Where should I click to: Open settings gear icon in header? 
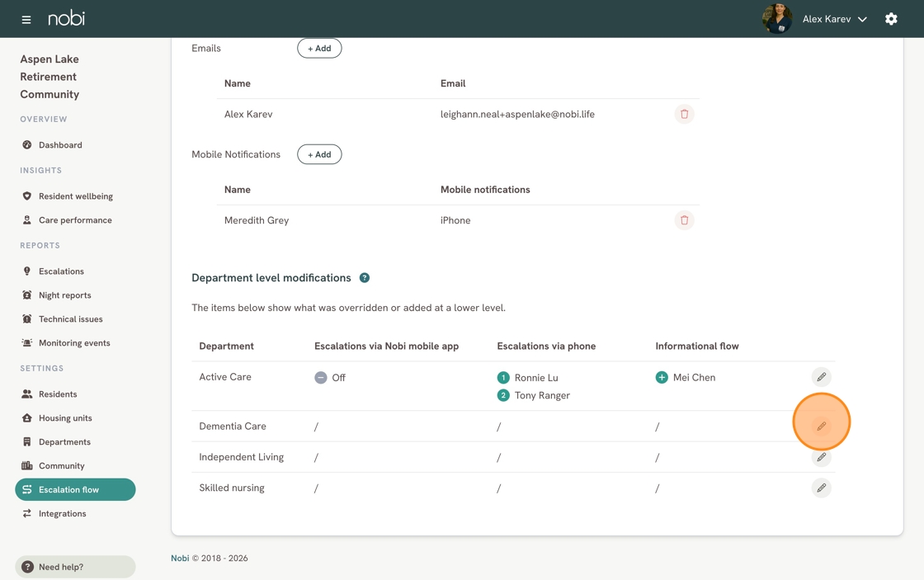tap(891, 19)
